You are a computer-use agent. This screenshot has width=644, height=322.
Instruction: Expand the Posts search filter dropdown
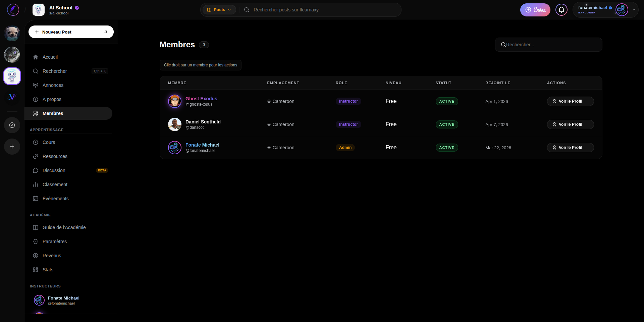219,10
